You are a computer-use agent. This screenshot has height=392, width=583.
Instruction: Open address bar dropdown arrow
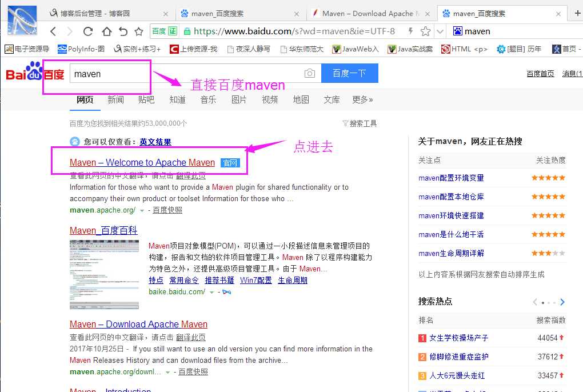(x=440, y=31)
